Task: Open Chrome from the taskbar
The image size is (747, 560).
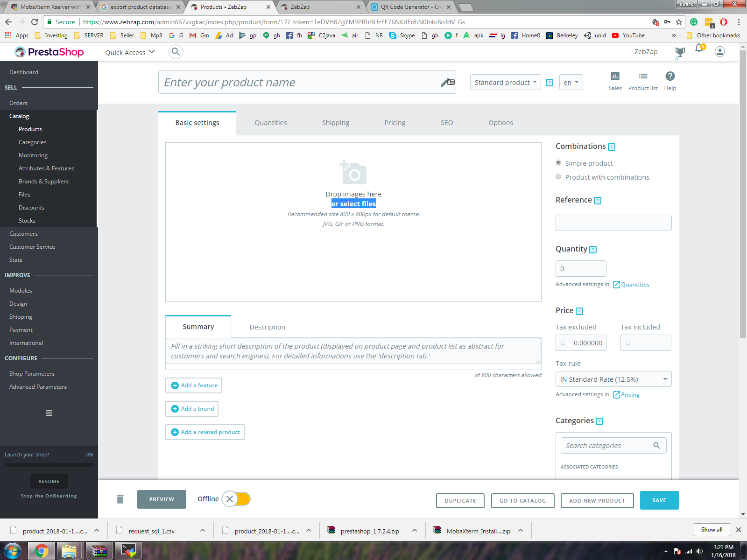Action: 42,551
